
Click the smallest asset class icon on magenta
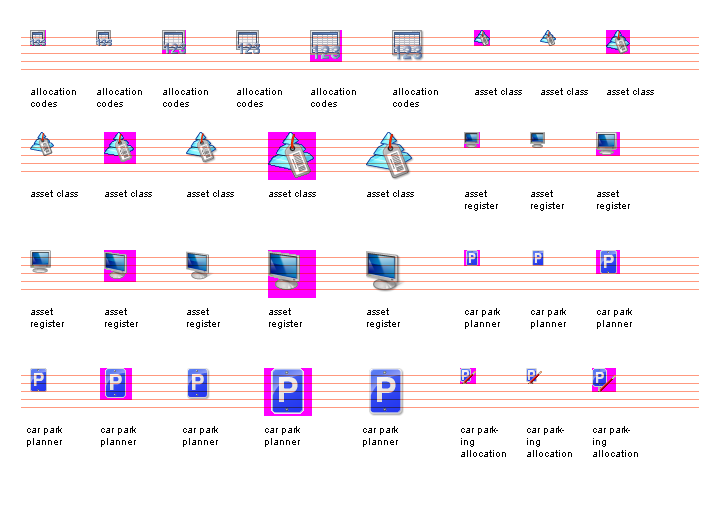click(x=481, y=38)
